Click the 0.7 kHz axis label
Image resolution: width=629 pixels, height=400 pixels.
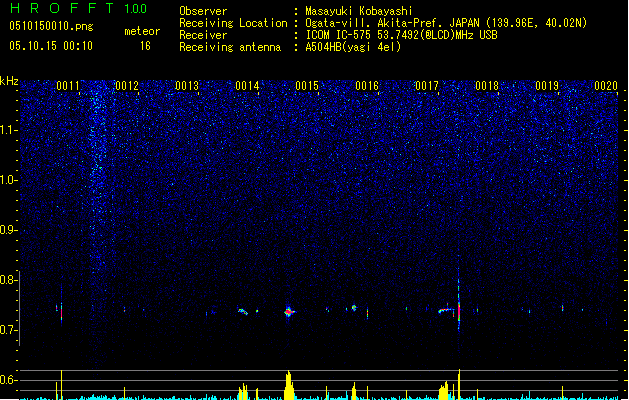point(9,330)
